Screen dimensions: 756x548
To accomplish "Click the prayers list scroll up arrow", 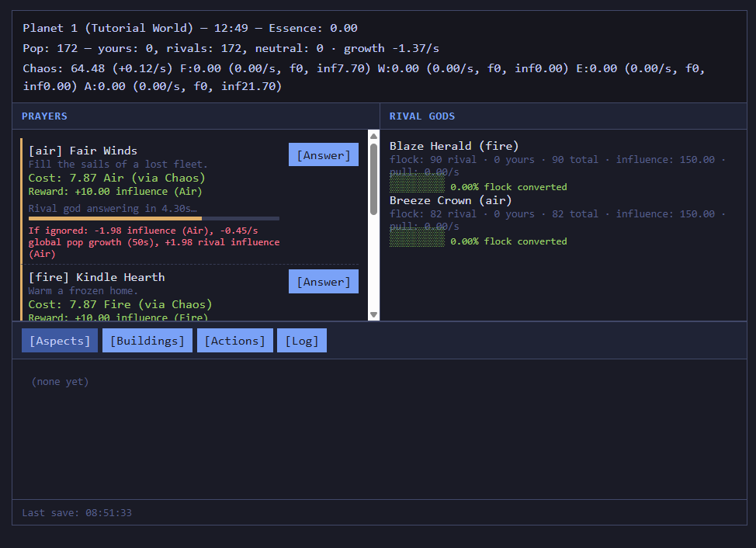I will pyautogui.click(x=373, y=137).
